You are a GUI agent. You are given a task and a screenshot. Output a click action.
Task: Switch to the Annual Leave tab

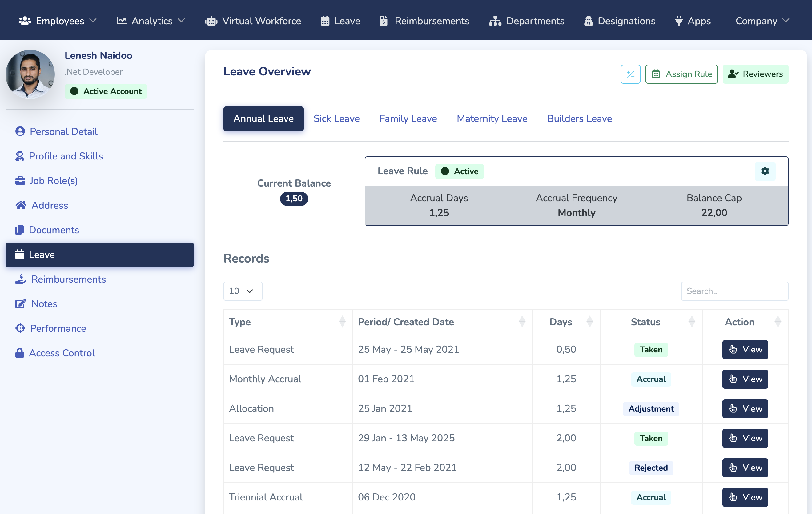tap(263, 118)
